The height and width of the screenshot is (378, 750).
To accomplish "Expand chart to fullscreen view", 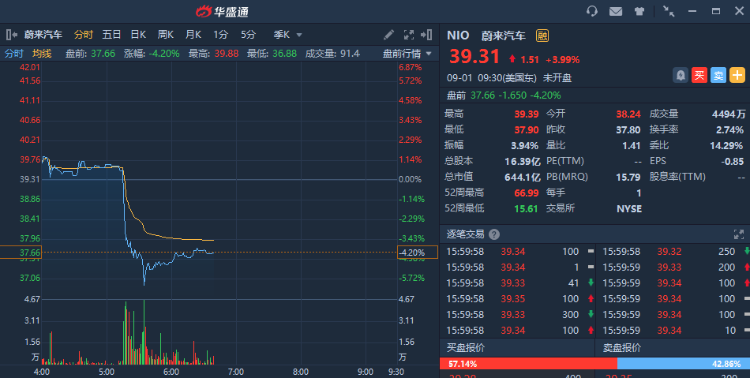I will pos(408,34).
